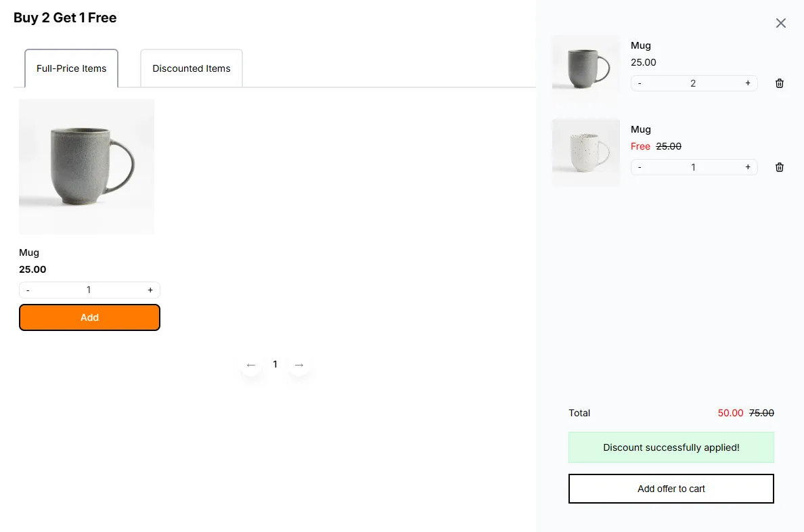The height and width of the screenshot is (532, 804).
Task: Select the Full-Price Items tab
Action: pyautogui.click(x=71, y=68)
